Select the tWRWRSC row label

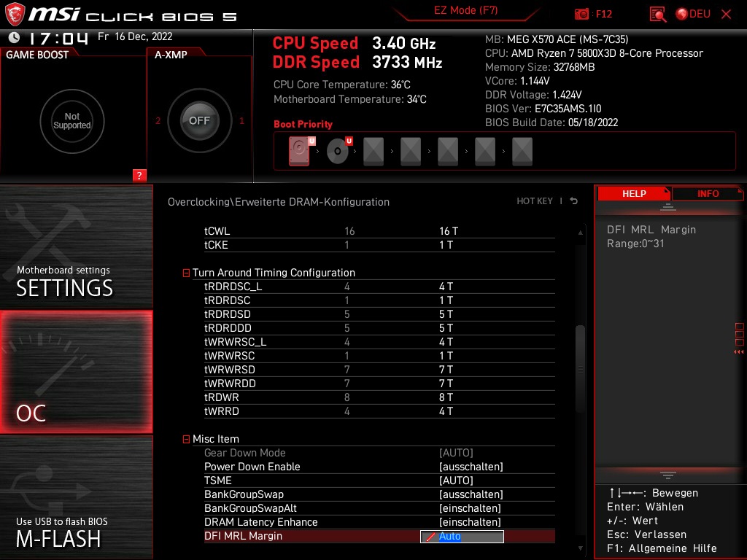point(230,356)
